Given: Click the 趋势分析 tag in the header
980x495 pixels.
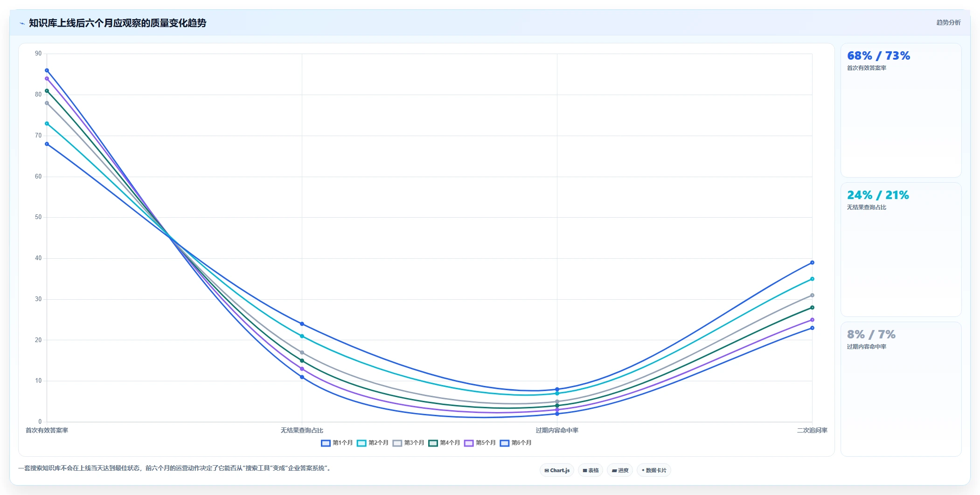Looking at the screenshot, I should coord(948,22).
